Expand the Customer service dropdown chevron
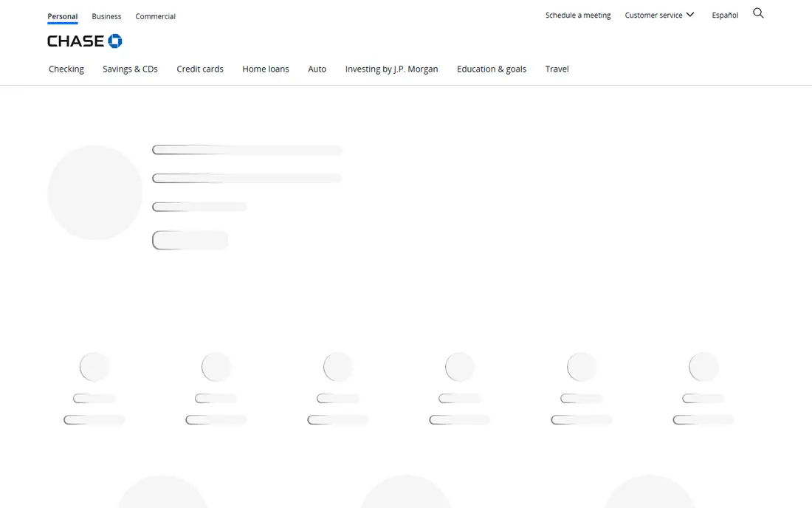Image resolution: width=812 pixels, height=508 pixels. [x=689, y=15]
